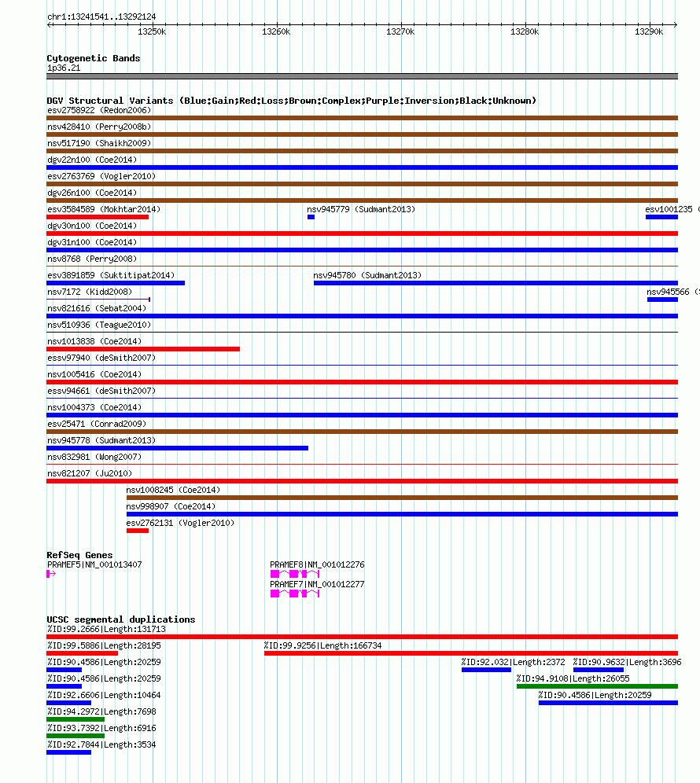Click the %ID:90.9632|Length:3696 duplication label
Viewport: 700px width, 783px height.
627,662
